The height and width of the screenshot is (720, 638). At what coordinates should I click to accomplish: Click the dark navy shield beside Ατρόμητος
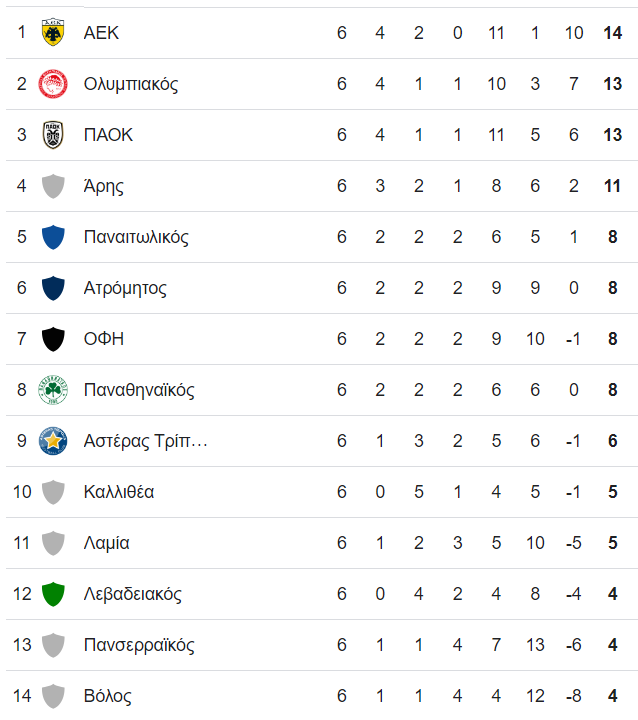coord(53,288)
